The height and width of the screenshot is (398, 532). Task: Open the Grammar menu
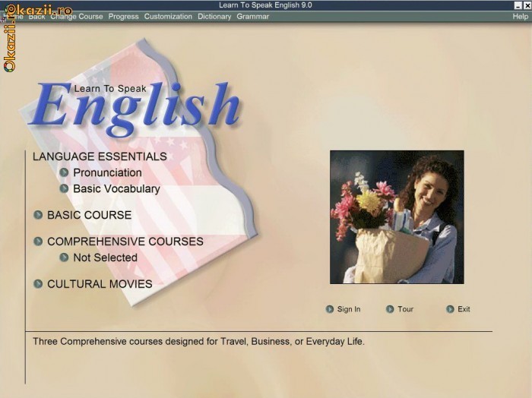pyautogui.click(x=253, y=17)
